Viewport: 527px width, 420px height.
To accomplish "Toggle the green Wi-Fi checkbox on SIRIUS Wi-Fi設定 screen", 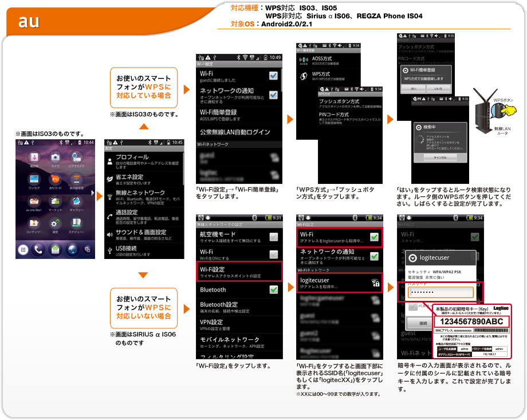I will tap(374, 237).
